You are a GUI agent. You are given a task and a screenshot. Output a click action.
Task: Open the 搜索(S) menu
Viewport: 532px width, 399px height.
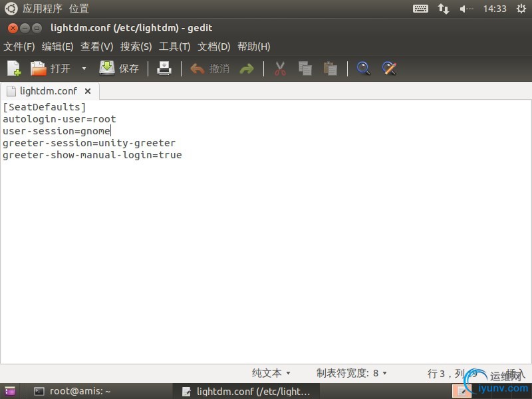(x=136, y=47)
